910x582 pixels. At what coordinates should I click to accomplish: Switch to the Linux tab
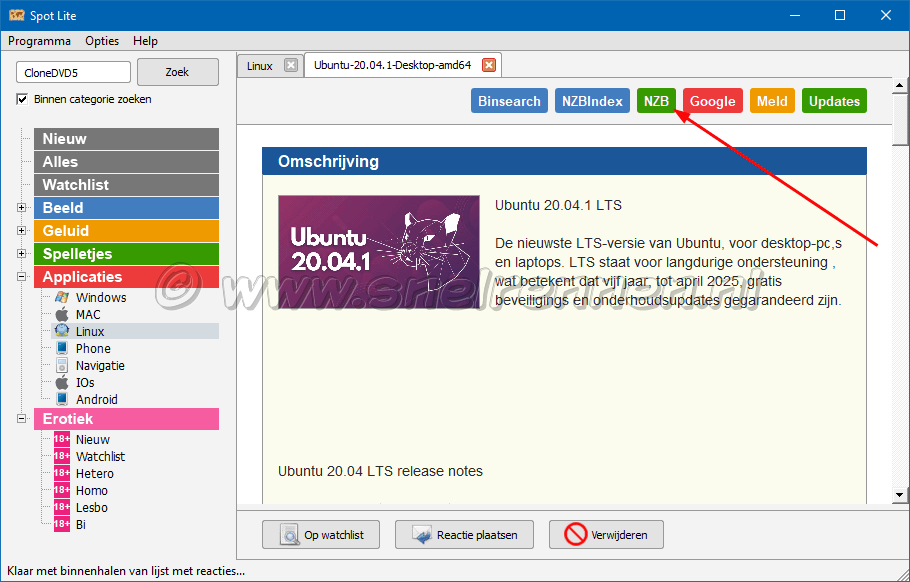(260, 66)
